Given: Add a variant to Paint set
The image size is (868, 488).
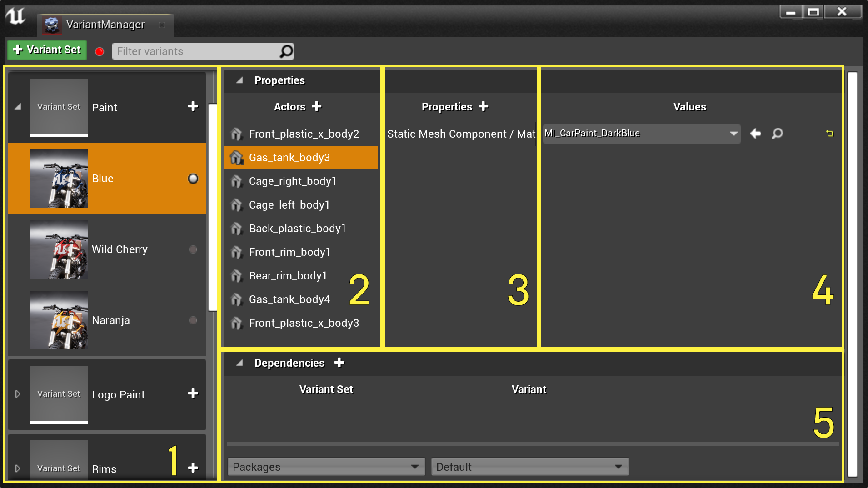Looking at the screenshot, I should pyautogui.click(x=193, y=106).
